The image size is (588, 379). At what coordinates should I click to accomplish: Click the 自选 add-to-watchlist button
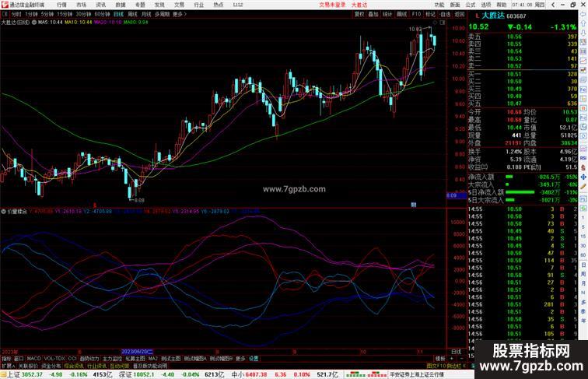coord(445,14)
